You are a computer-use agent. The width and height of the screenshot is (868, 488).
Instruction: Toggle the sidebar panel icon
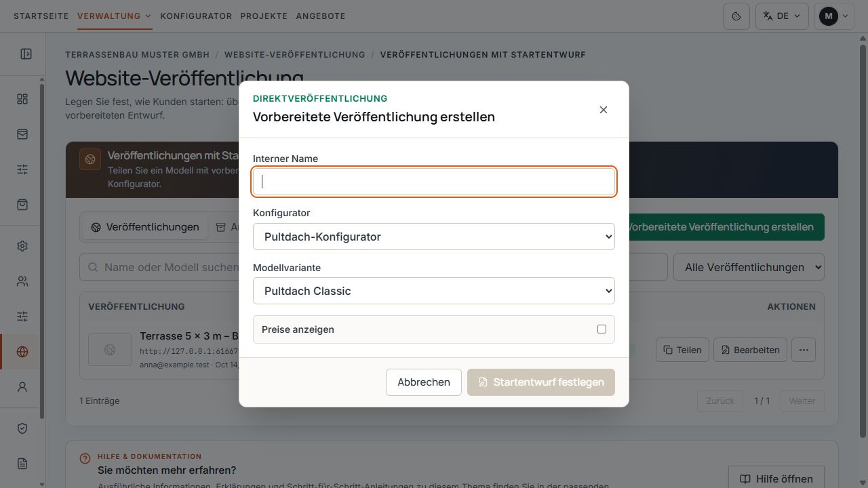pyautogui.click(x=26, y=54)
